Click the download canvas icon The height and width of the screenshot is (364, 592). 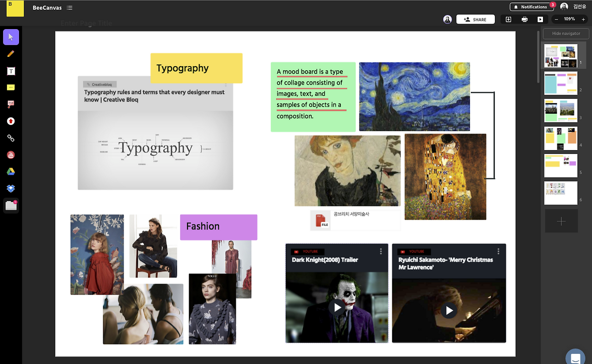[x=509, y=19]
